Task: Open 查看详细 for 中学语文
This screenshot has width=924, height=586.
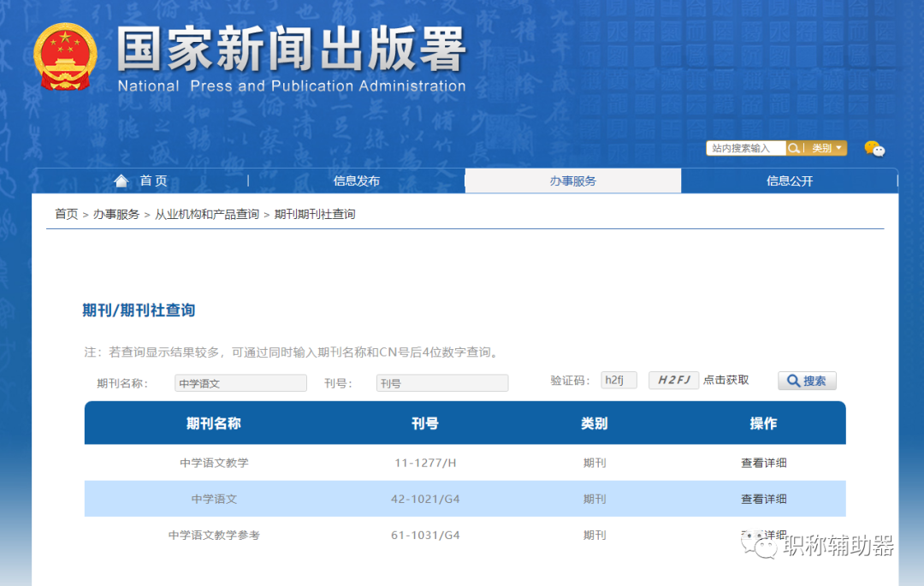Action: pyautogui.click(x=762, y=499)
